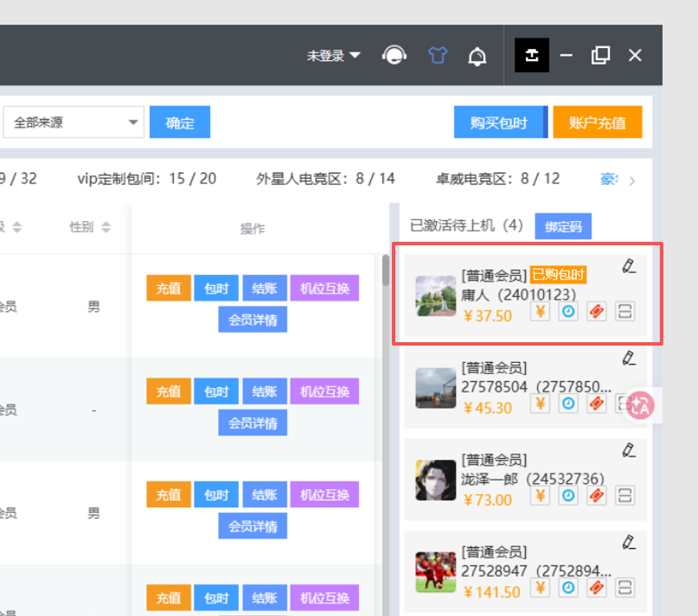Click seat list icon for 庸人

point(624,312)
